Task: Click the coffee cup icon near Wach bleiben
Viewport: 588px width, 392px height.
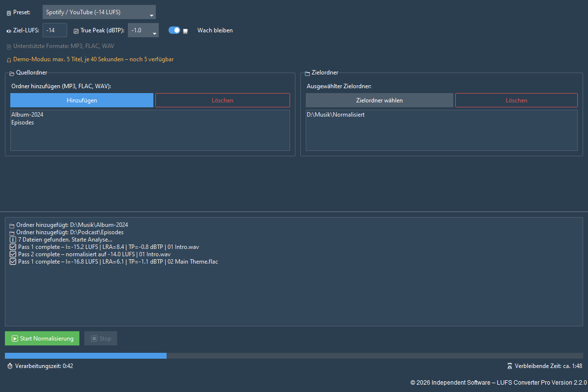Action: 185,31
